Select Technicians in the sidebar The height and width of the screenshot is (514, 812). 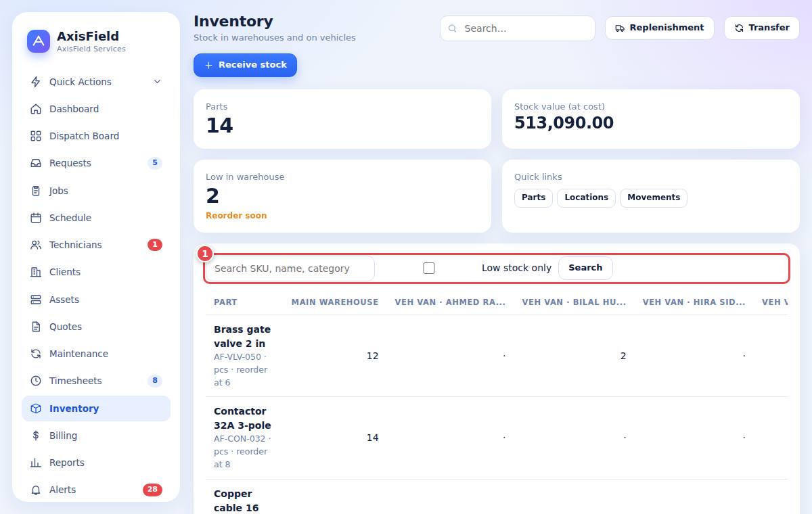click(96, 245)
